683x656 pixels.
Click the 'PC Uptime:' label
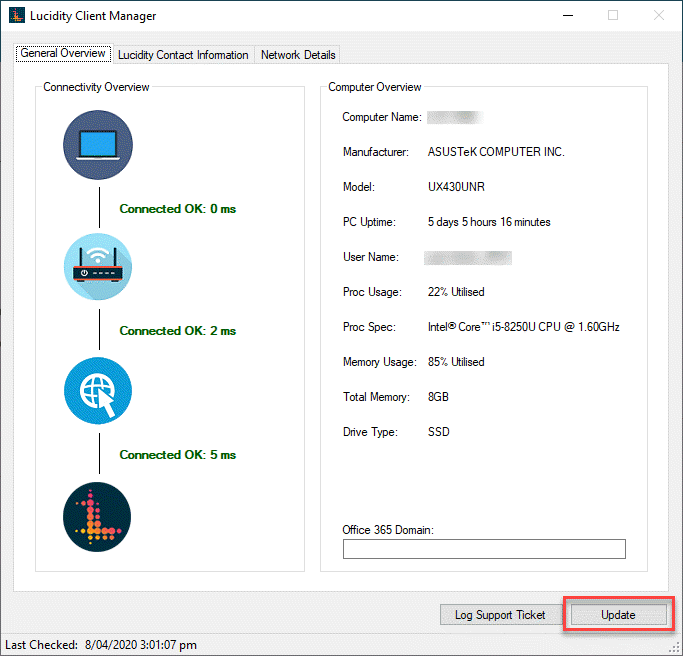coord(369,222)
